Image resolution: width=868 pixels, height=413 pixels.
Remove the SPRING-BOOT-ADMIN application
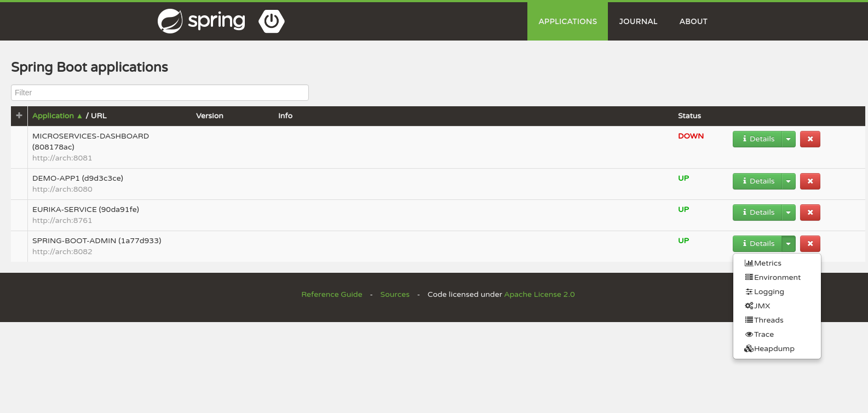[810, 244]
